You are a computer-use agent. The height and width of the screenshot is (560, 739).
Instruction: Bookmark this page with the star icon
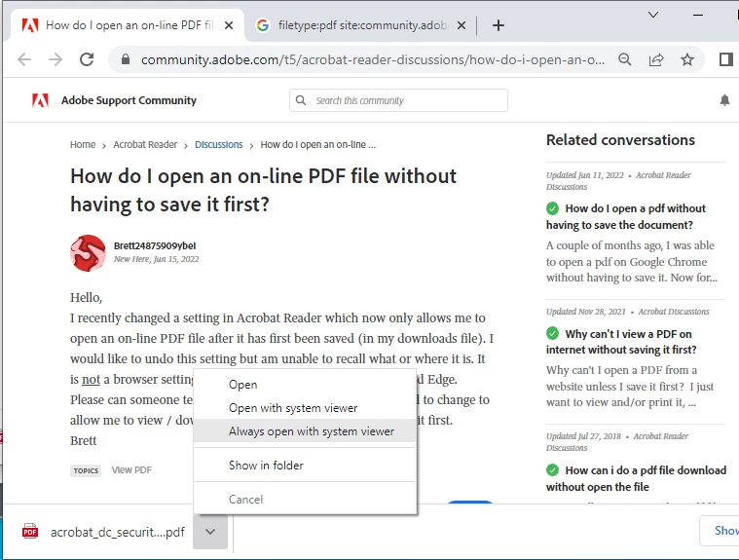coord(687,59)
